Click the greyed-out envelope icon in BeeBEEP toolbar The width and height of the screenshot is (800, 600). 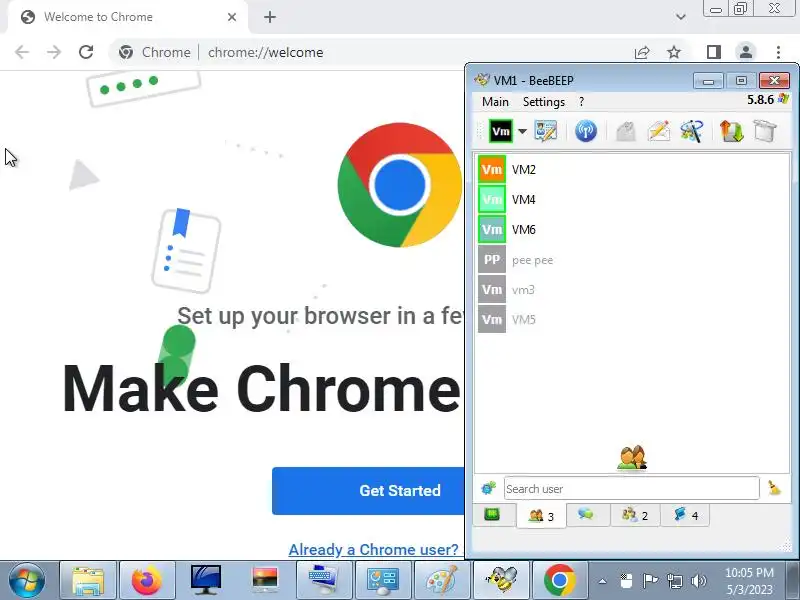pyautogui.click(x=626, y=132)
